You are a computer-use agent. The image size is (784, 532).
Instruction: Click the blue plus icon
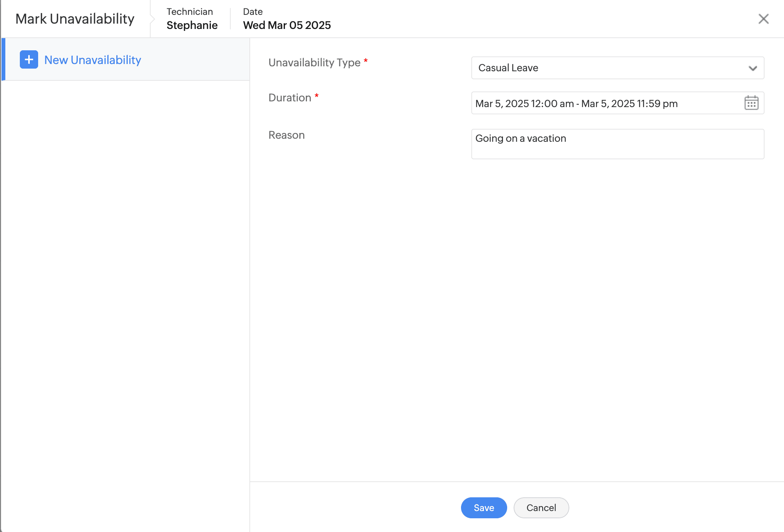[29, 59]
